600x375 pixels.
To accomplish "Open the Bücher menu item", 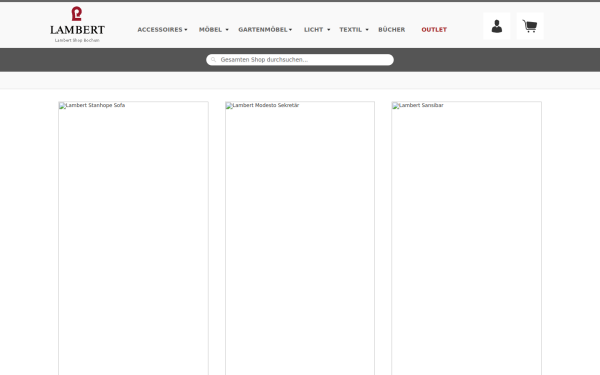I will point(391,29).
